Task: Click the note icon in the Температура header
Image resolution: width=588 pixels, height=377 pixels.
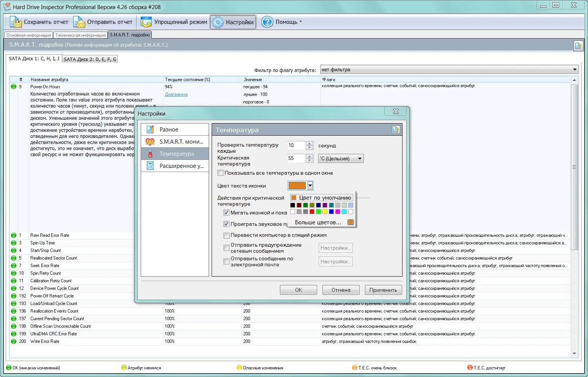Action: [x=396, y=130]
